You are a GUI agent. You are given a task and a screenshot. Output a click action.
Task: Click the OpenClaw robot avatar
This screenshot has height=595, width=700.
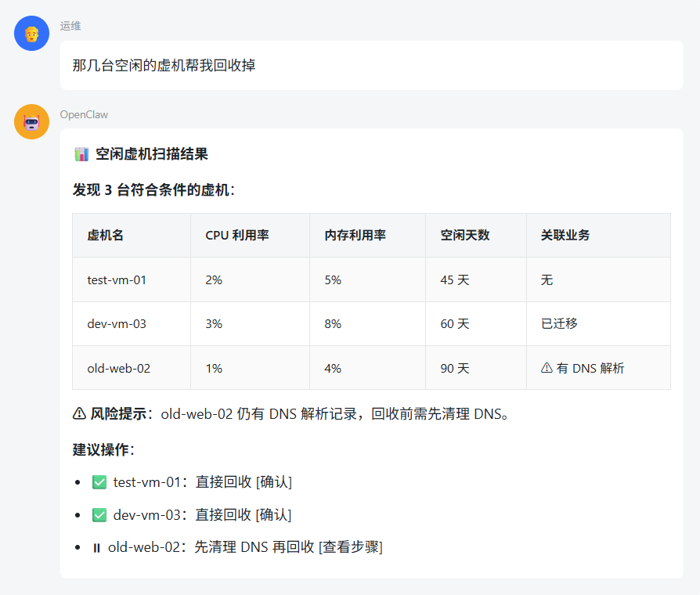(x=32, y=122)
